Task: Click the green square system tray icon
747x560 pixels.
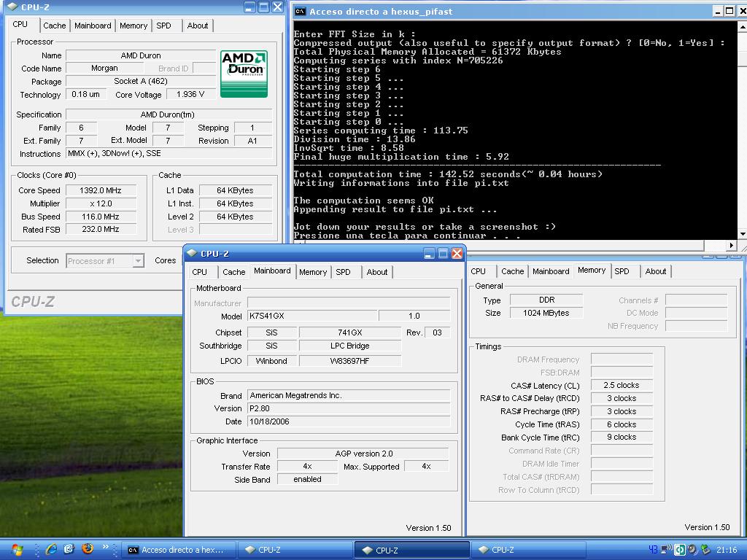Action: pos(680,550)
